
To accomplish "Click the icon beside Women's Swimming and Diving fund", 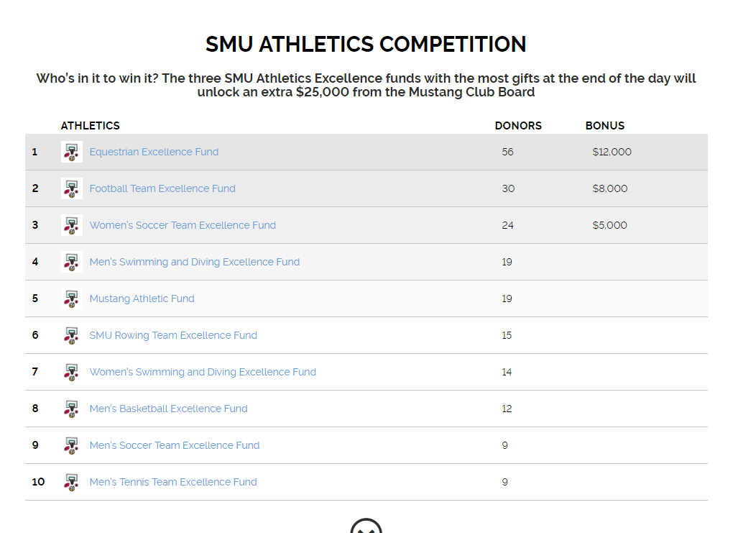I will 71,372.
